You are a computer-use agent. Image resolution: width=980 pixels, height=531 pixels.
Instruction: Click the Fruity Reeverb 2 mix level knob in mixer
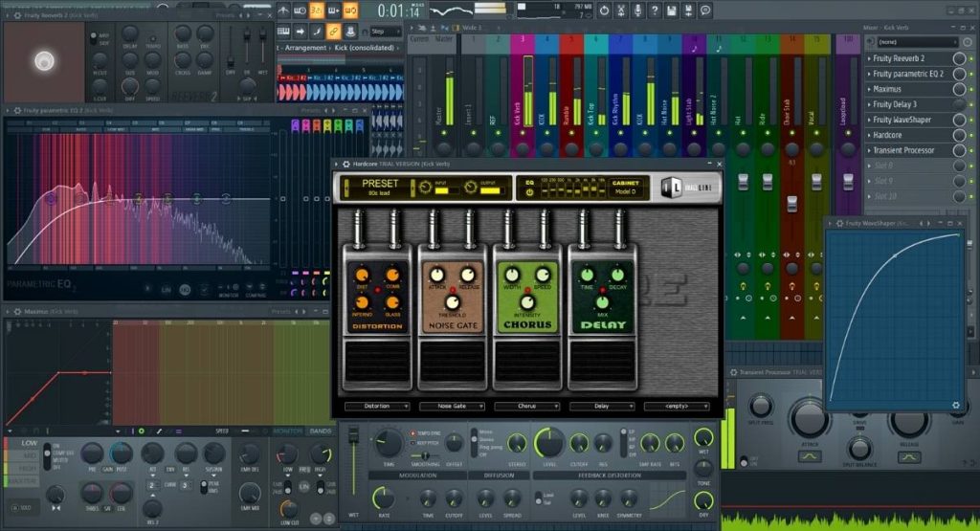pos(959,58)
